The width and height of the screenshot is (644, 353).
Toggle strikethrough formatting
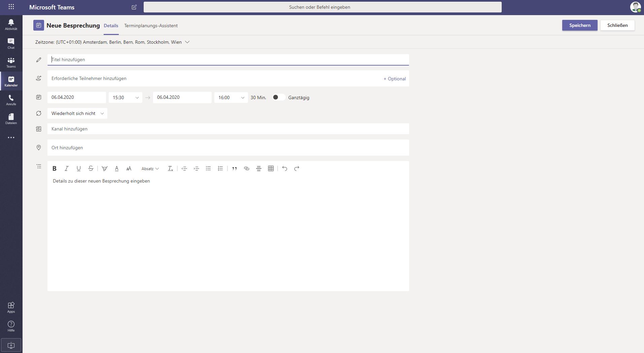tap(91, 168)
